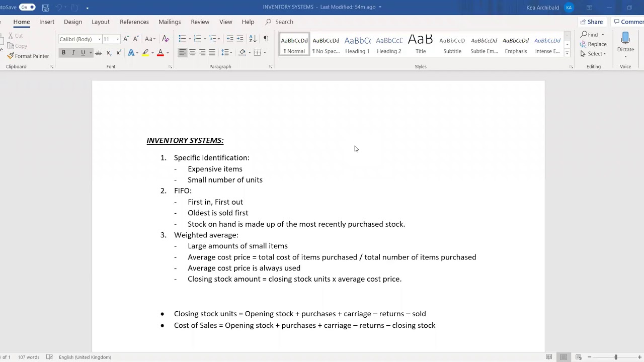Click the Kea Archibald account avatar

tap(569, 8)
